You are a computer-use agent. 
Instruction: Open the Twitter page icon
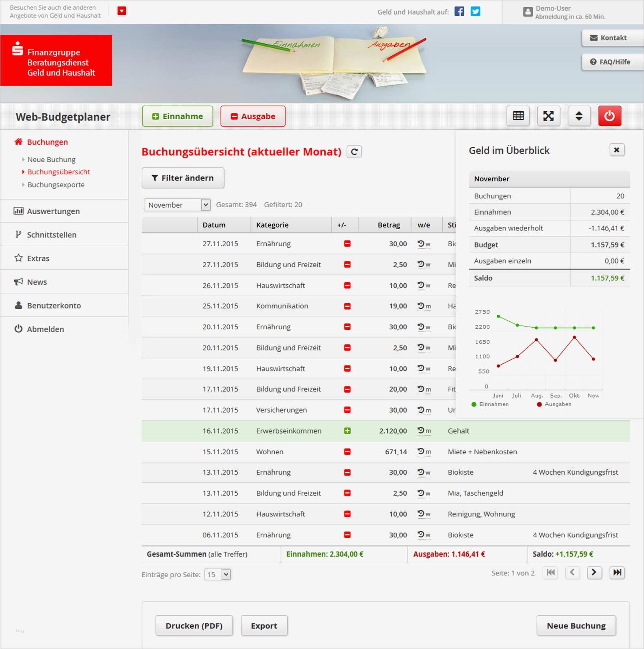(x=475, y=11)
